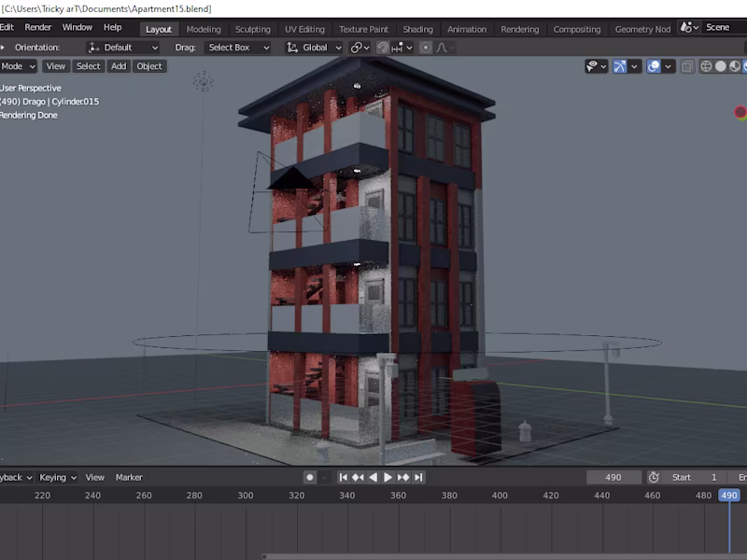
Task: Click the use preview range clock icon
Action: (654, 477)
